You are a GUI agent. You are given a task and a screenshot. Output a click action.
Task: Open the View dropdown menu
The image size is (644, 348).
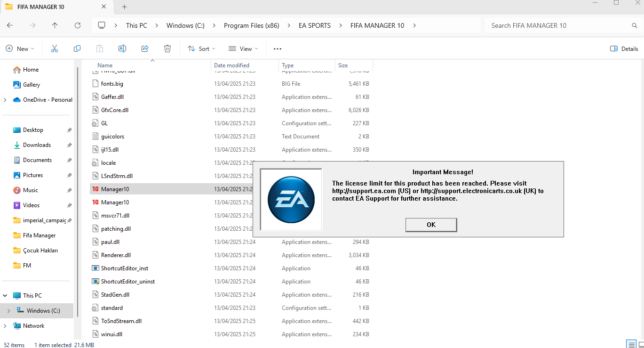243,49
